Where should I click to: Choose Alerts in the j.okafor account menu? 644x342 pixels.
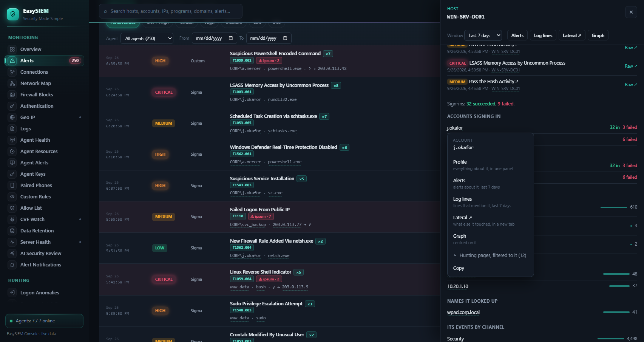point(491,184)
